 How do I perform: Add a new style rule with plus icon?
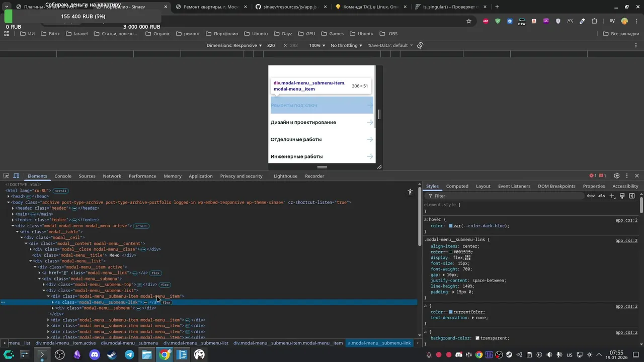click(x=612, y=196)
